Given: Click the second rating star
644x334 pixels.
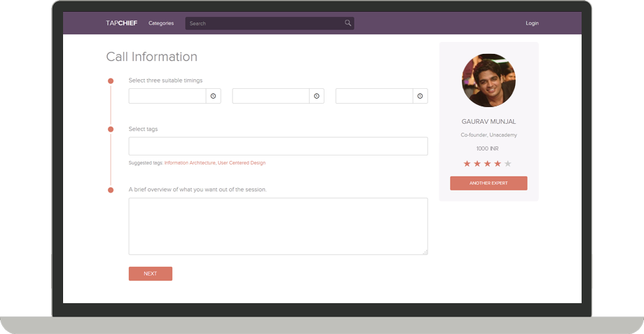Looking at the screenshot, I should (x=477, y=164).
